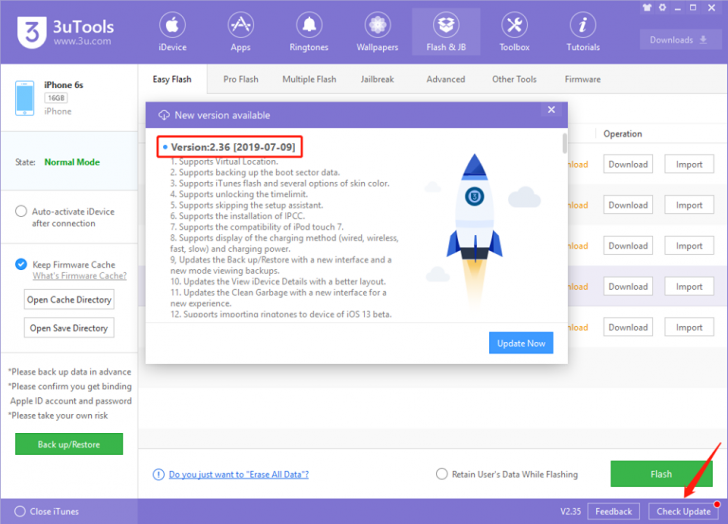Click Import in the third firmware row
Image resolution: width=728 pixels, height=524 pixels.
(689, 246)
